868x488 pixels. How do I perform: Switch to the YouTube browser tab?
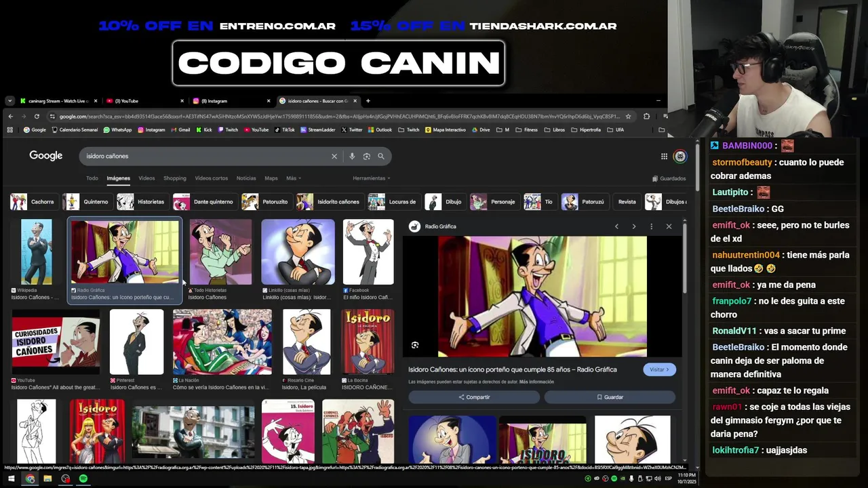pyautogui.click(x=144, y=101)
